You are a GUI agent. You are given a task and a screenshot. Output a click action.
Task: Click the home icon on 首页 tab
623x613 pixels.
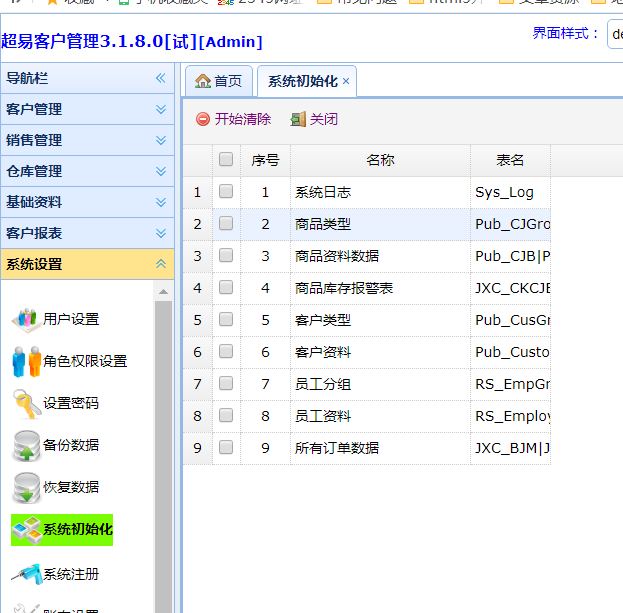pos(203,81)
